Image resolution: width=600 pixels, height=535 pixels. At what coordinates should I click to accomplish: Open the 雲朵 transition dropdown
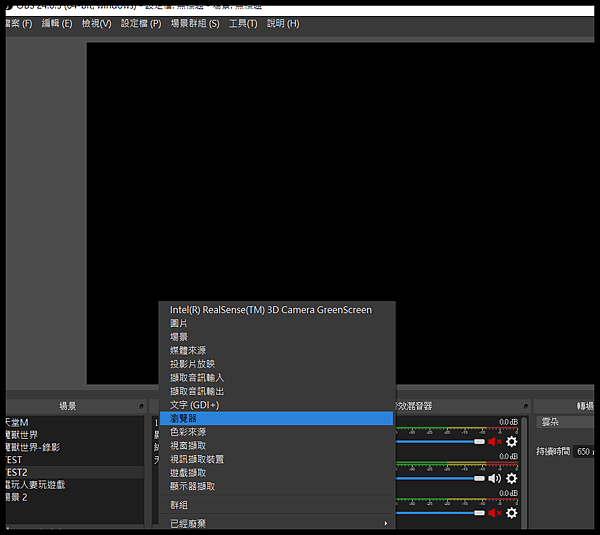[565, 422]
